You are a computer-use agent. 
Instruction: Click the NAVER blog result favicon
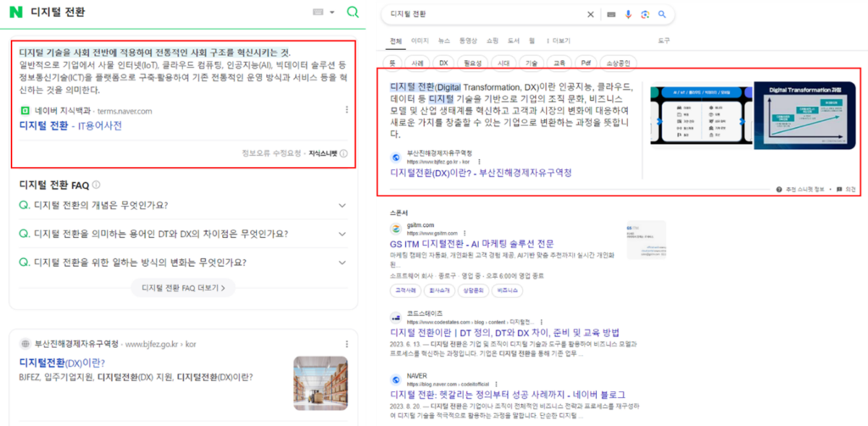pos(396,379)
